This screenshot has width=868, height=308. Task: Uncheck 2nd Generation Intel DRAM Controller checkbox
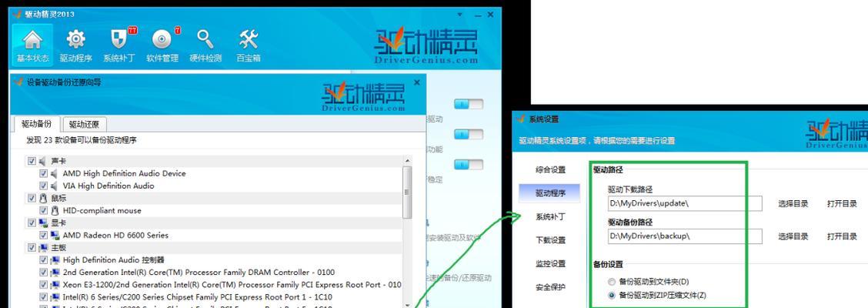(44, 272)
